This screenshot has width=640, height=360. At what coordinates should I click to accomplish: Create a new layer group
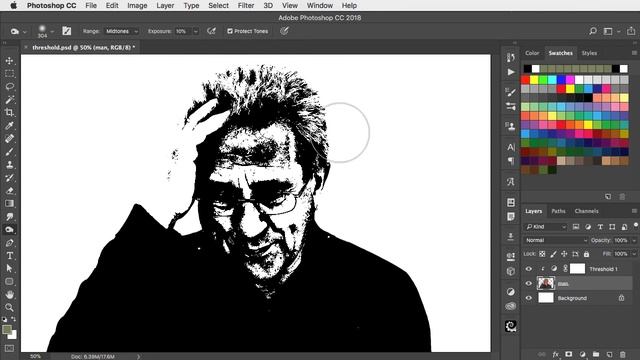[596, 354]
